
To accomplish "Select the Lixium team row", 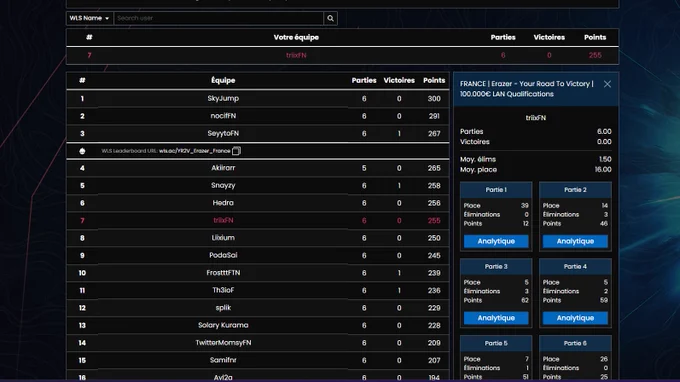I will pos(258,238).
